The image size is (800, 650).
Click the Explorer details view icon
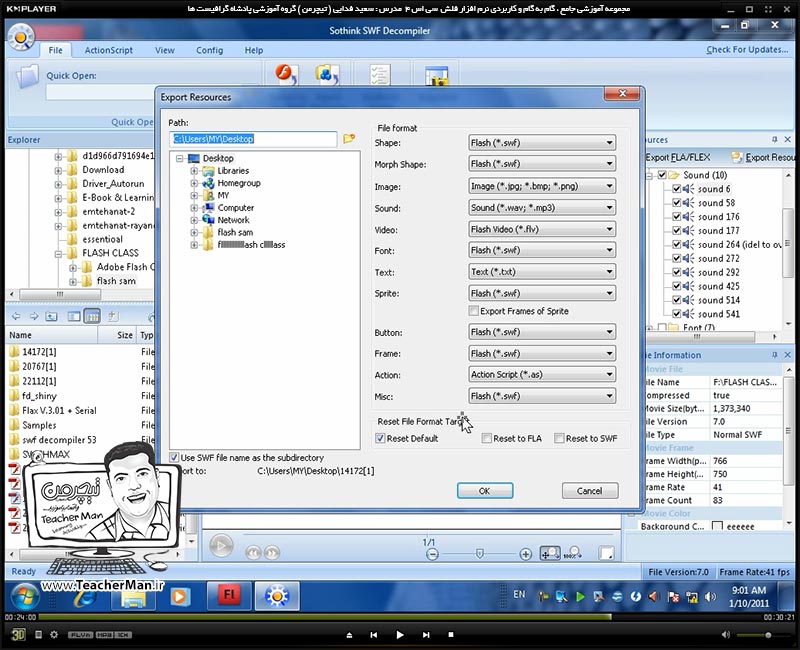pyautogui.click(x=92, y=316)
